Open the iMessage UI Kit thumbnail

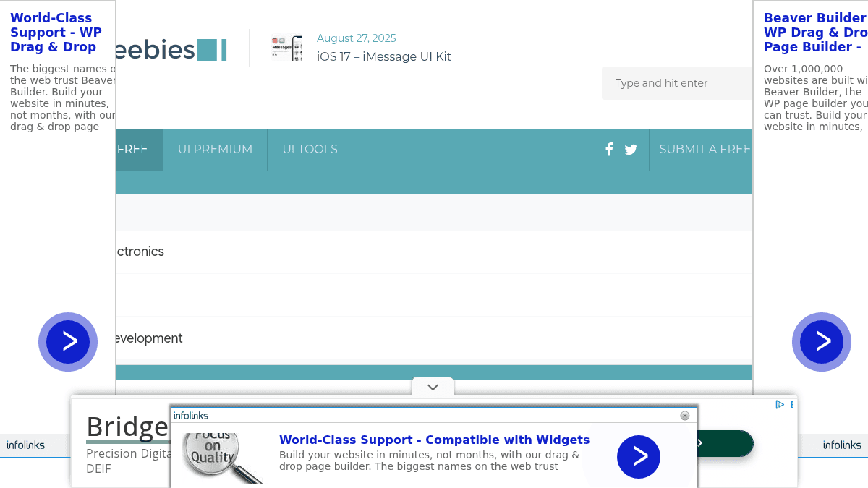coord(287,48)
